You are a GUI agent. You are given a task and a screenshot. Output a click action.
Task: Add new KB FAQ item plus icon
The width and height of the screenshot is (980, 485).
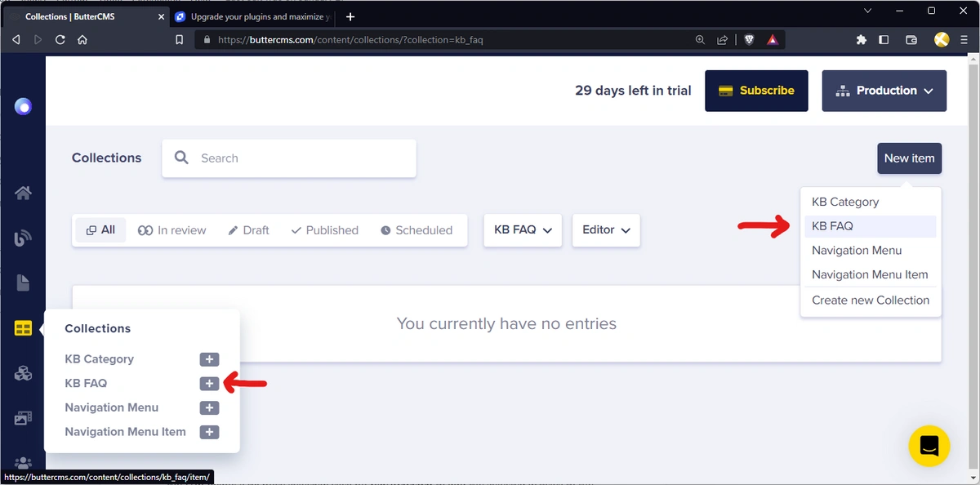[209, 384]
